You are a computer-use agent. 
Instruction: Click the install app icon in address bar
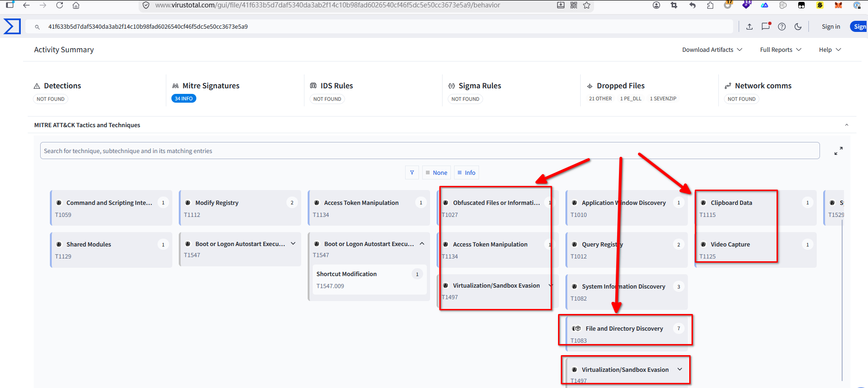coord(561,6)
